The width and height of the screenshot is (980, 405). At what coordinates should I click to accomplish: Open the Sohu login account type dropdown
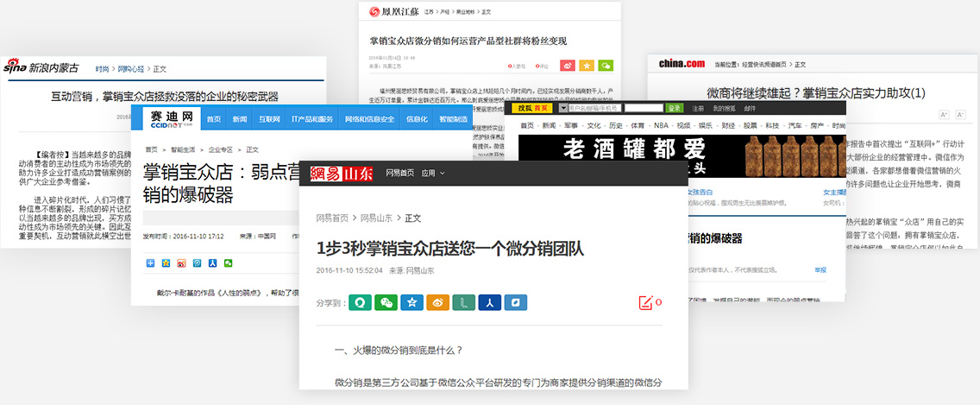[x=563, y=108]
